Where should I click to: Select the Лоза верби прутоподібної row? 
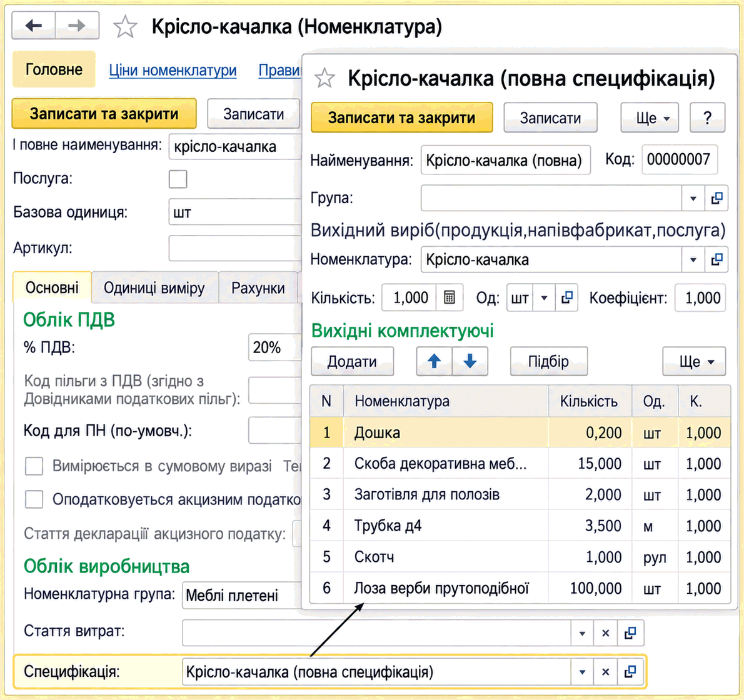pos(520,588)
